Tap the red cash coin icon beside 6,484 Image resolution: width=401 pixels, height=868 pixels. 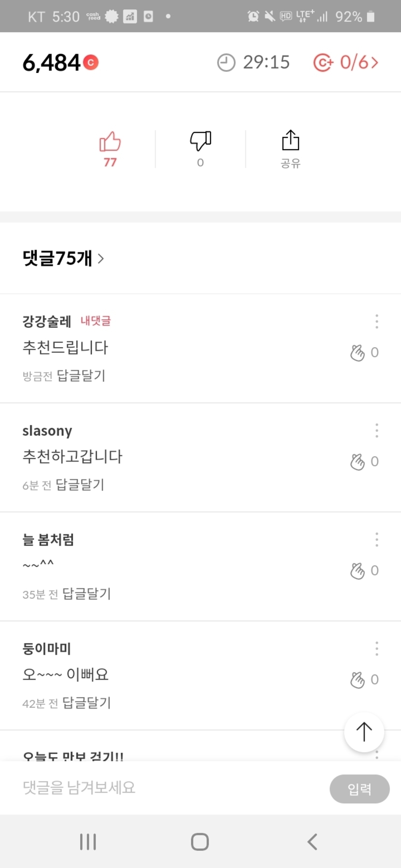click(90, 63)
